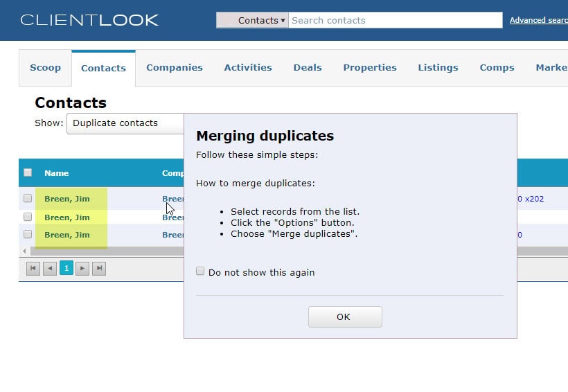Switch to the Properties tab

370,68
